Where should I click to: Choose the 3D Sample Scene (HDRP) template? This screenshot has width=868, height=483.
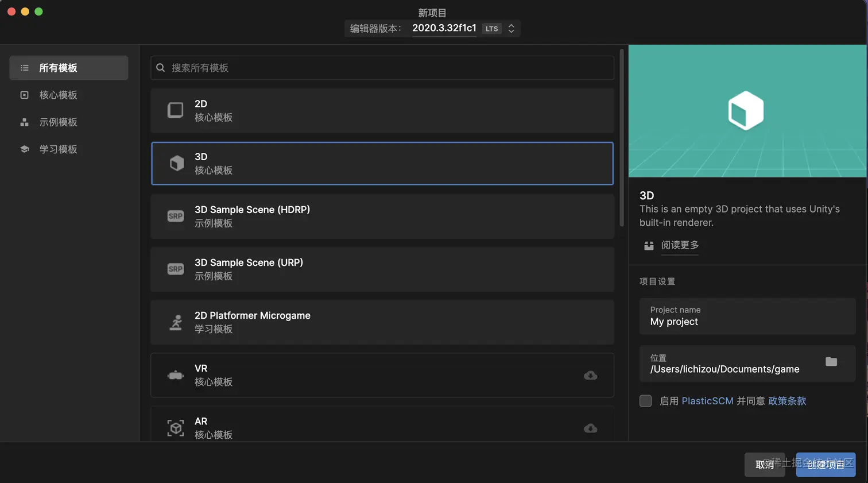(382, 216)
